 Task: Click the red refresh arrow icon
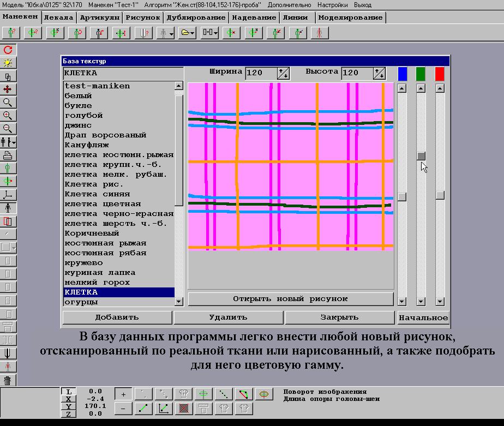tap(8, 50)
